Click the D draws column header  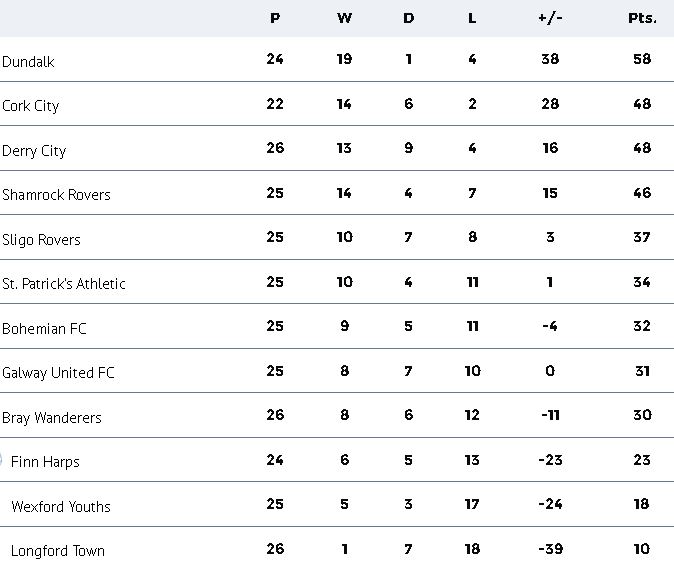(408, 18)
